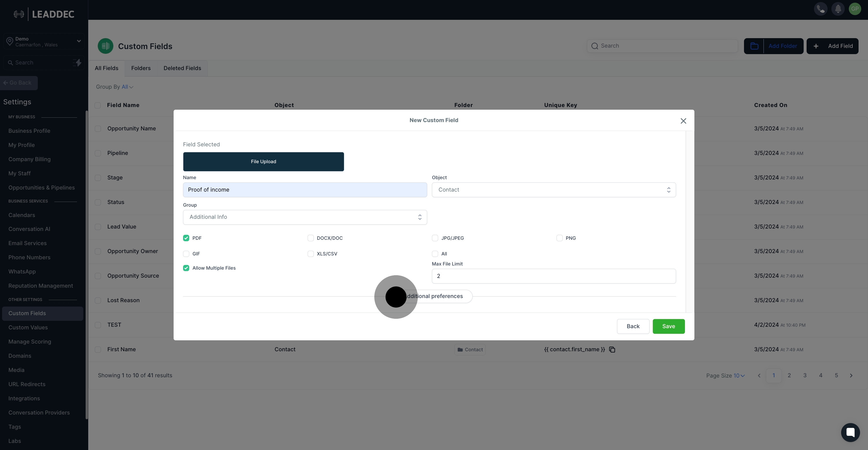Click the GP user avatar icon

pyautogui.click(x=855, y=9)
